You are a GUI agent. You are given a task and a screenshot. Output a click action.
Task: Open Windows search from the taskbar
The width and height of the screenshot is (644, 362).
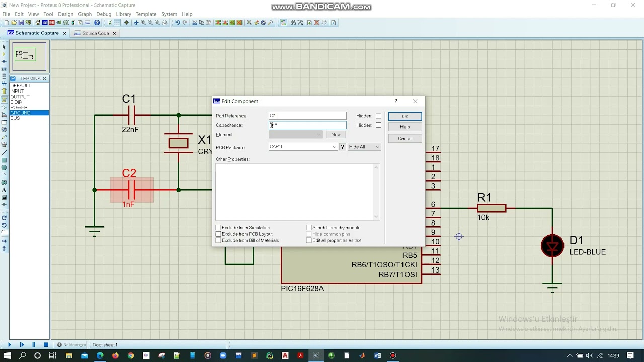click(x=23, y=356)
